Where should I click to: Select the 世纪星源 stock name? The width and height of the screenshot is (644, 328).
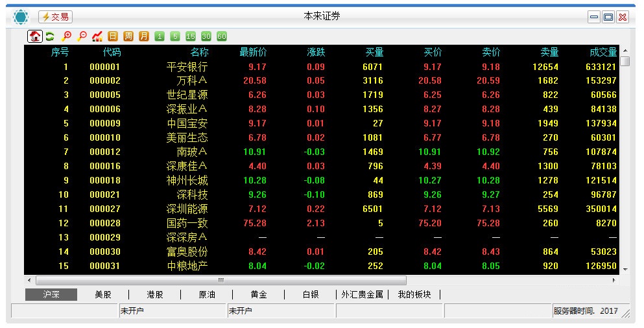[187, 95]
